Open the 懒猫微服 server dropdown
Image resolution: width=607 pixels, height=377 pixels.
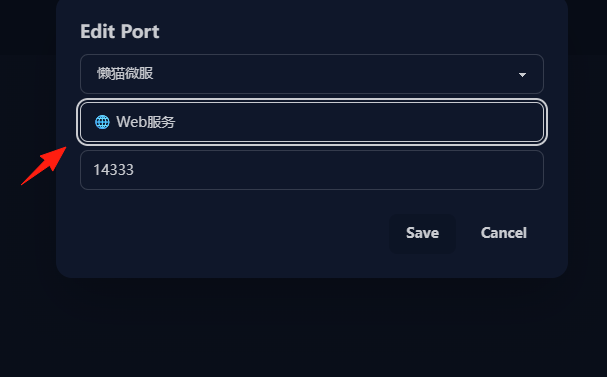(312, 74)
